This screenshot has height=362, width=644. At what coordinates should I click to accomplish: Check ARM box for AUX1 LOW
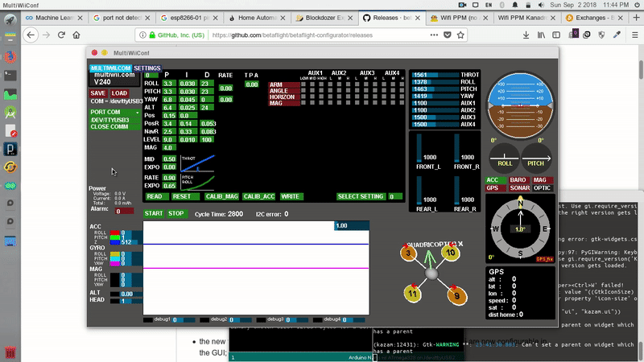(303, 84)
